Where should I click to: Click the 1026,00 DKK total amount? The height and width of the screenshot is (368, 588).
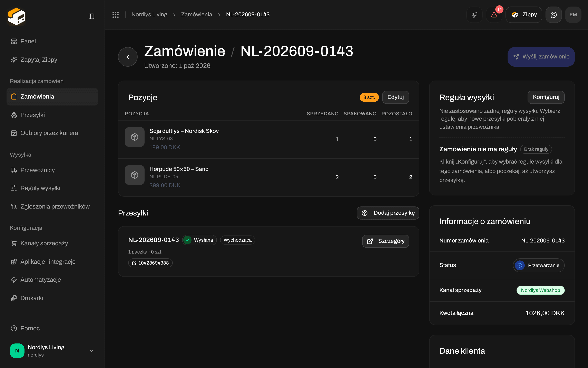pos(545,313)
